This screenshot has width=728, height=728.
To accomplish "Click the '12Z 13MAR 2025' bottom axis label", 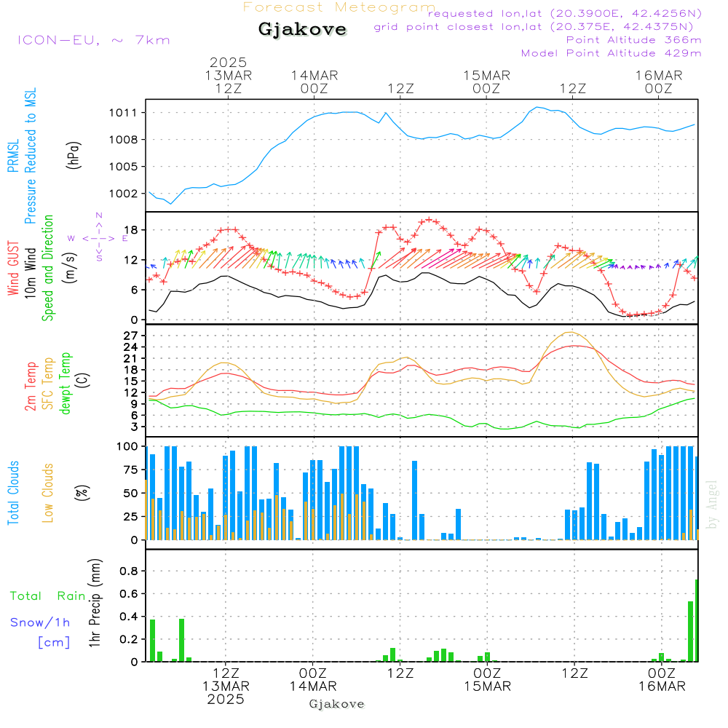I will coord(226,687).
